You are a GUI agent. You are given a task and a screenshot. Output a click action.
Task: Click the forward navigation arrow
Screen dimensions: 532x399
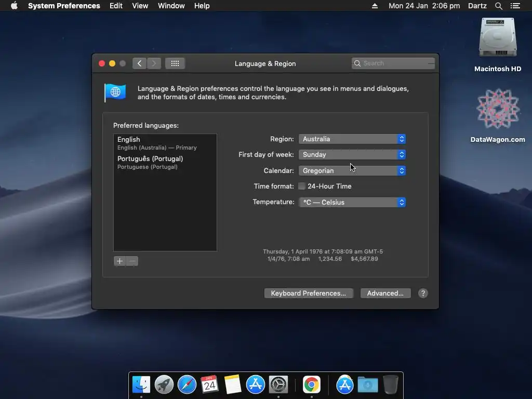pyautogui.click(x=154, y=63)
